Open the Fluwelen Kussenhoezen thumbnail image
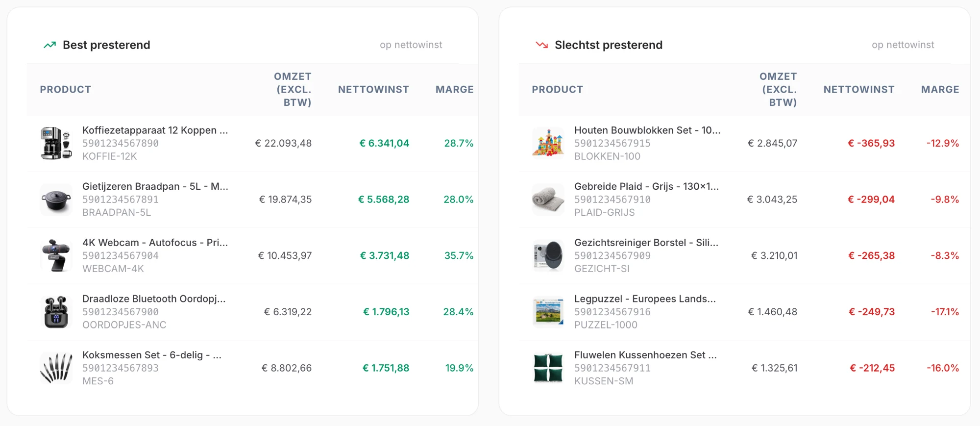Screen dimensions: 980x426 pyautogui.click(x=548, y=368)
